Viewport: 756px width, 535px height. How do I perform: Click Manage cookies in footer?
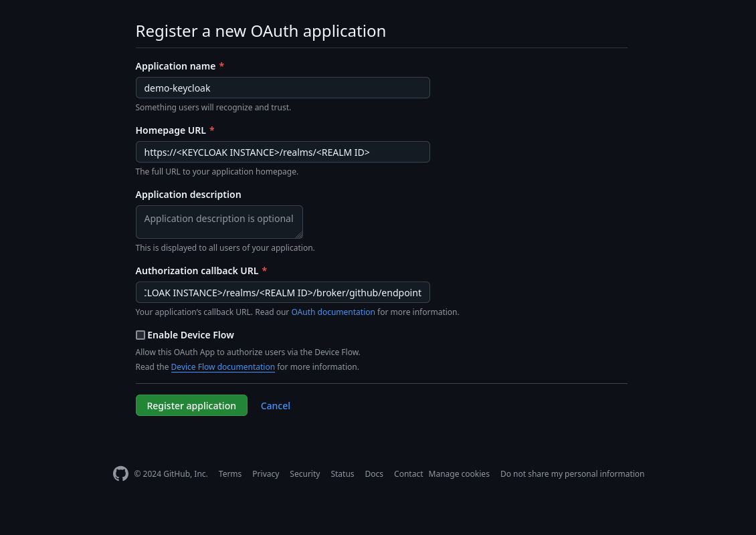(459, 473)
